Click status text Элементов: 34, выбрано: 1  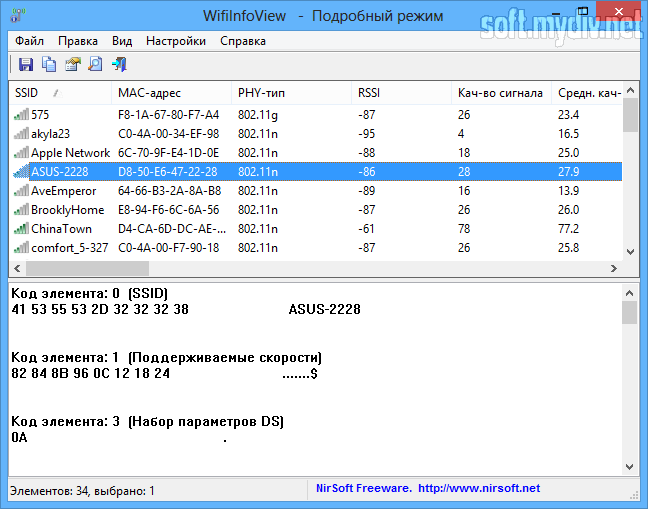[x=82, y=491]
